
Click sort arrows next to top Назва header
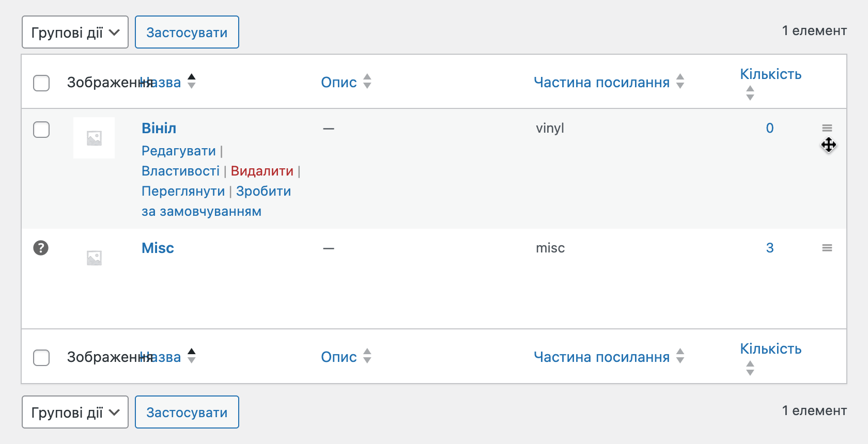tap(192, 81)
